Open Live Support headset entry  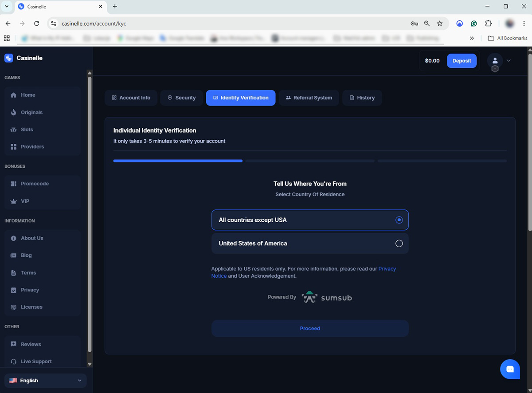coord(42,362)
